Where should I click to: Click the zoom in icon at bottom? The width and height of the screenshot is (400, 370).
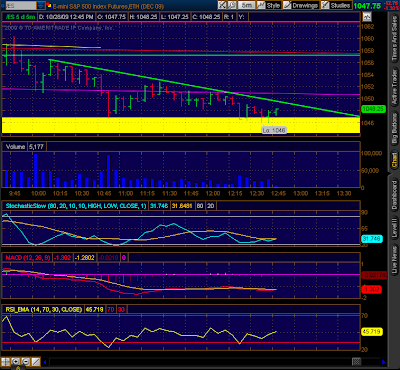15,361
